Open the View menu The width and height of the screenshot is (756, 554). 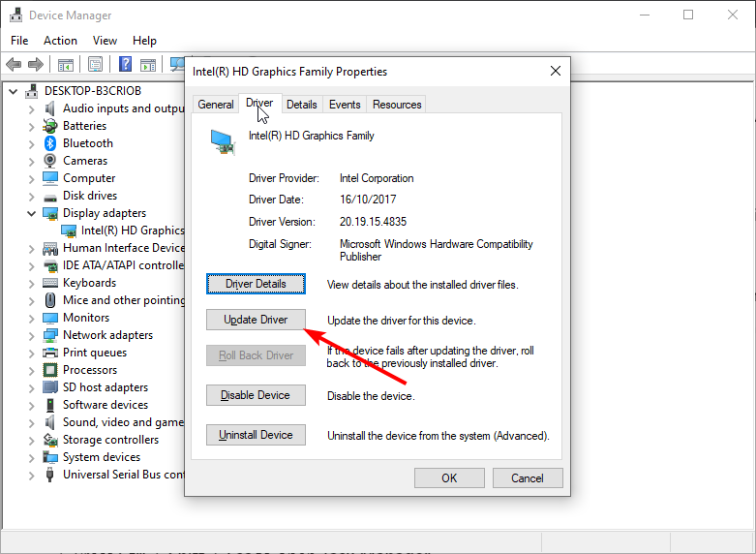pyautogui.click(x=105, y=41)
